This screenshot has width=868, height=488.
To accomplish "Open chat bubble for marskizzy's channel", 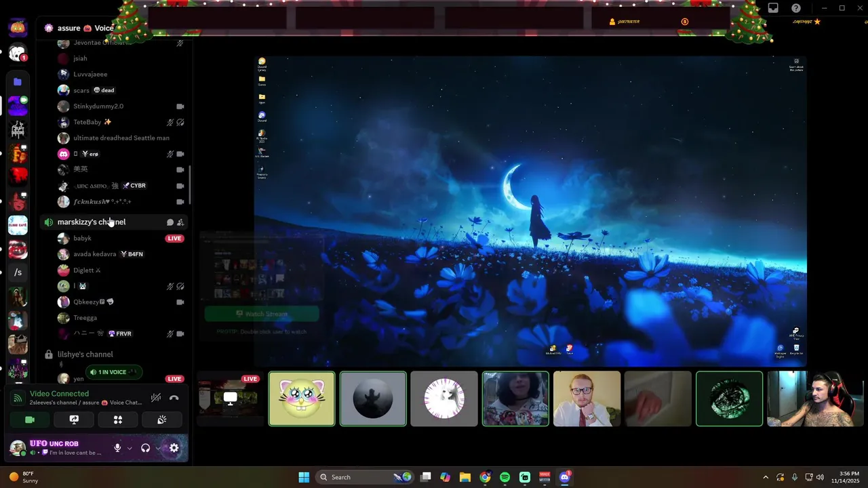I will point(170,222).
